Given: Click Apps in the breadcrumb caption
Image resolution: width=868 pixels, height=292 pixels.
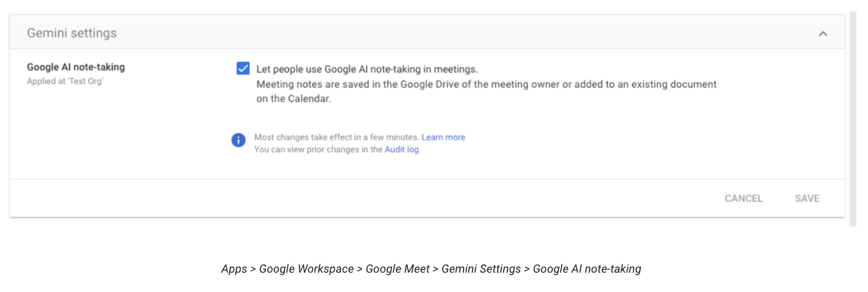Looking at the screenshot, I should 234,269.
